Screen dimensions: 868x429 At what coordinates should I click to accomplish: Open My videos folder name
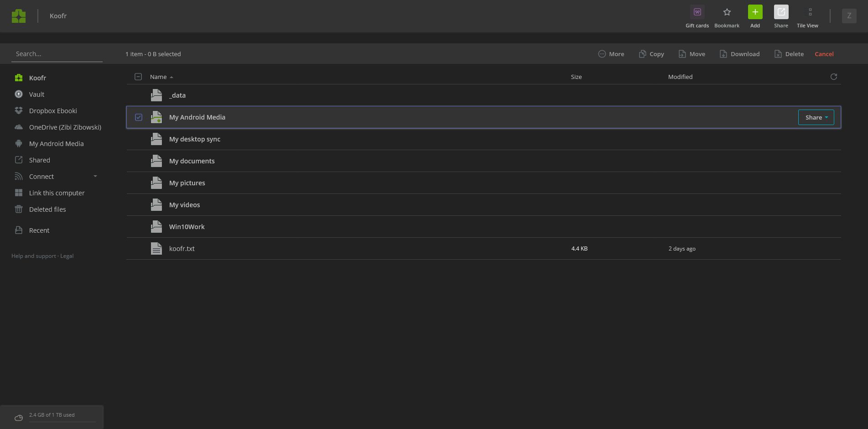point(184,205)
